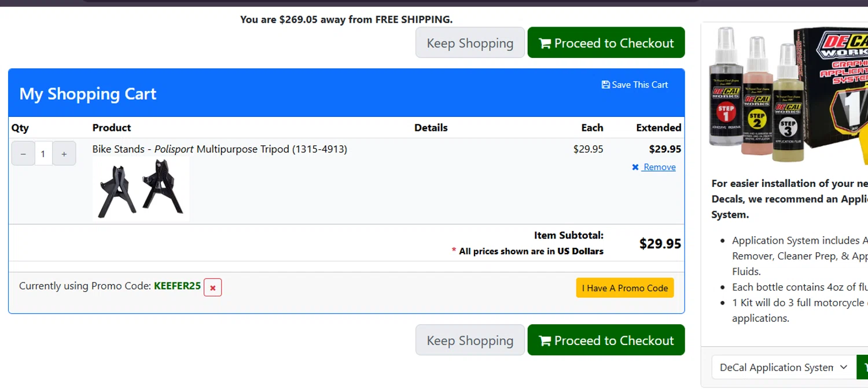Screen dimensions: 868x389
Task: Increase tripod quantity with plus button
Action: [x=64, y=154]
